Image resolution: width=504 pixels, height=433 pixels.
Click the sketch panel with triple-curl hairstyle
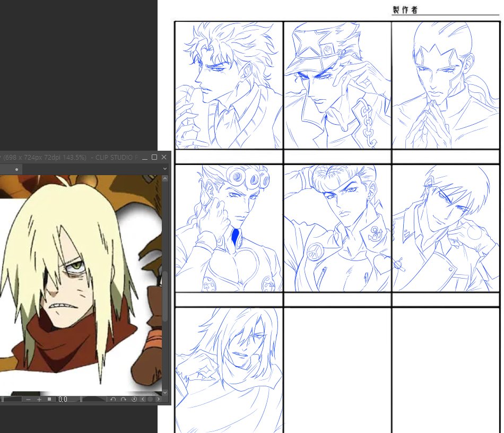coord(229,228)
